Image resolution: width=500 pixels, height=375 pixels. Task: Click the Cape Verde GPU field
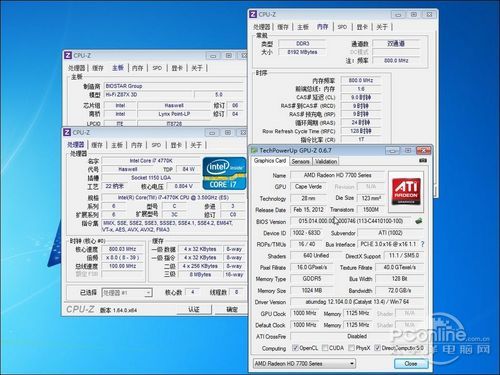click(x=308, y=187)
